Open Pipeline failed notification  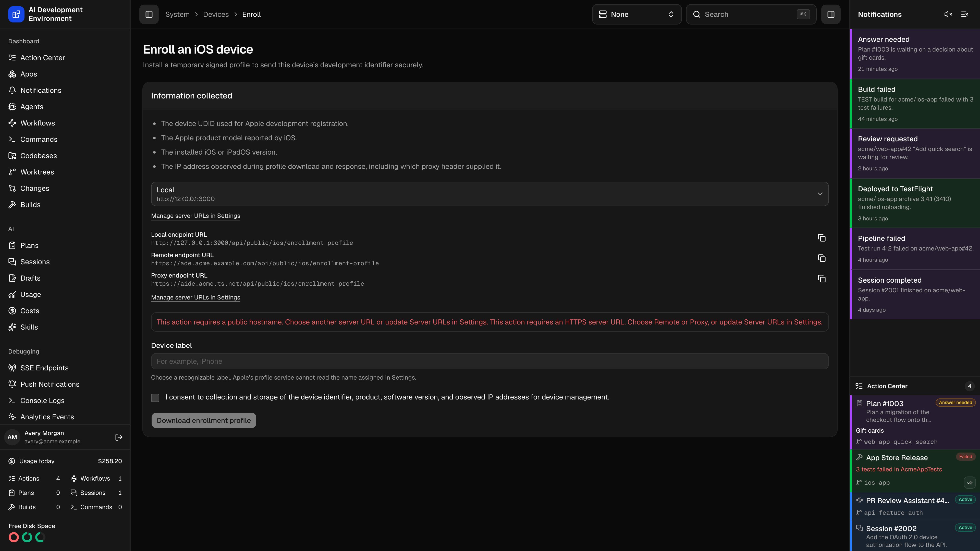915,249
